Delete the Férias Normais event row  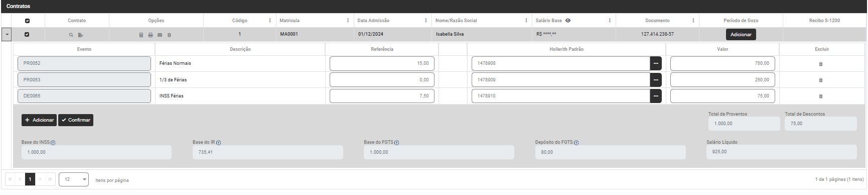[821, 64]
